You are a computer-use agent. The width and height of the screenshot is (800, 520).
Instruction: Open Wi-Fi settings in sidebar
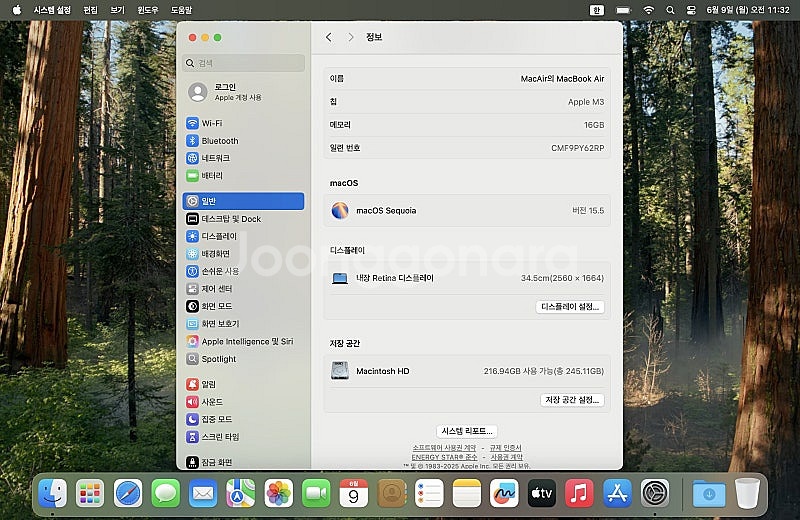tap(244, 123)
